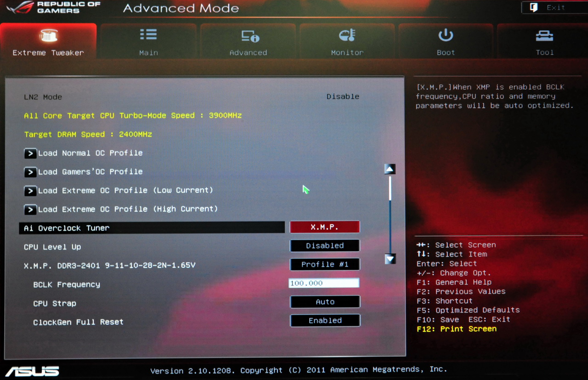Click the exit door icon

pos(533,7)
